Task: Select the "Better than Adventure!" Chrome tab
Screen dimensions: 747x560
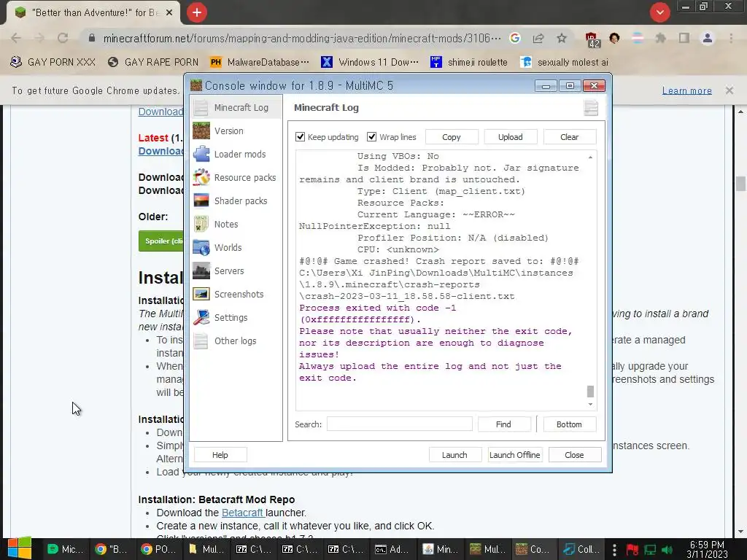Action: [93, 13]
